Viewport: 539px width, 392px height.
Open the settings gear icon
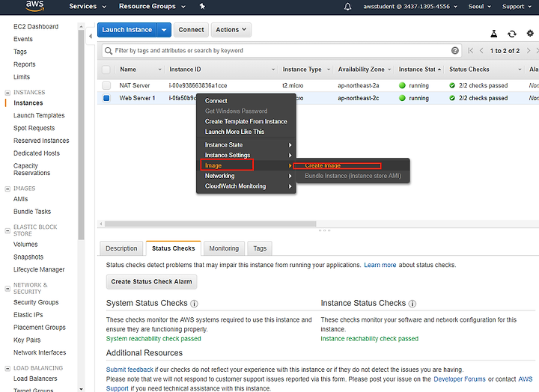click(x=530, y=34)
